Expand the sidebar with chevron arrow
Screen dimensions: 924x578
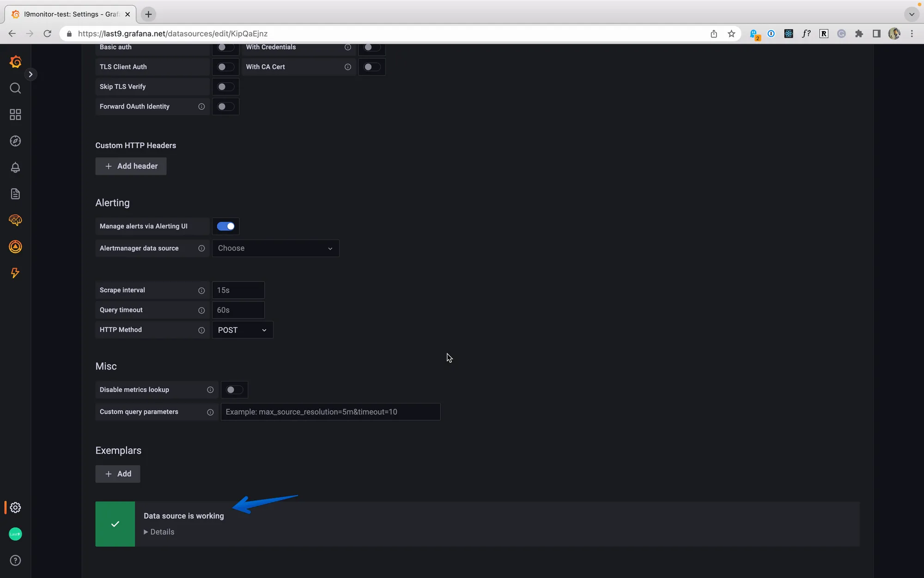click(x=30, y=74)
